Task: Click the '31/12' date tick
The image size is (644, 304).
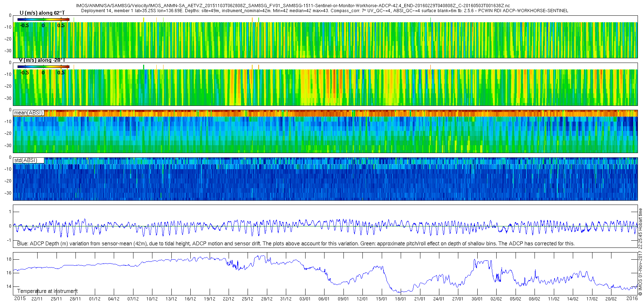Action: (x=286, y=299)
